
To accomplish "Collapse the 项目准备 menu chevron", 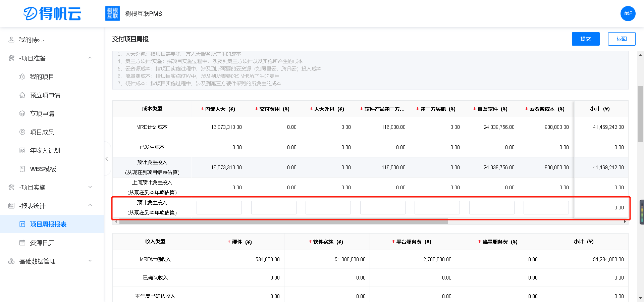I will pos(90,58).
